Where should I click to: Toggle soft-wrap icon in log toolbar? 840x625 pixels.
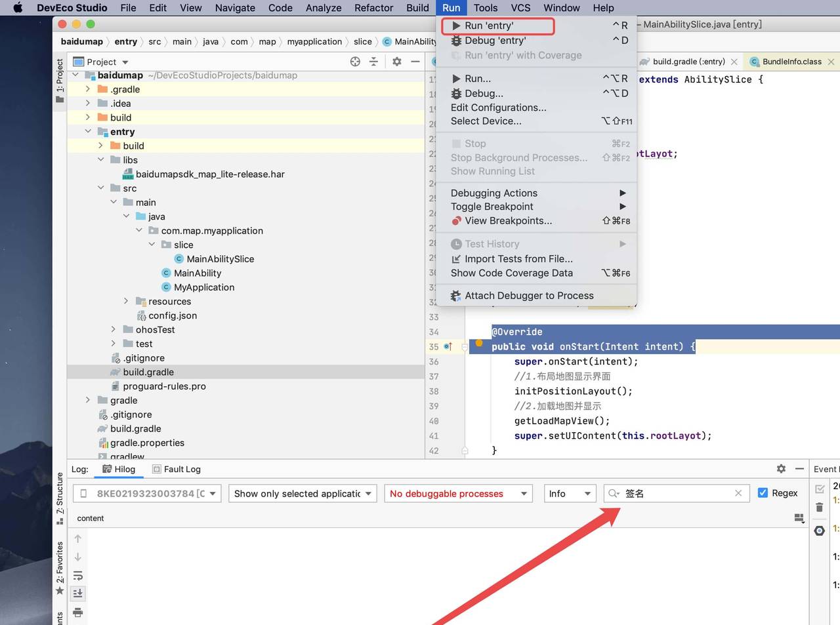coord(78,576)
